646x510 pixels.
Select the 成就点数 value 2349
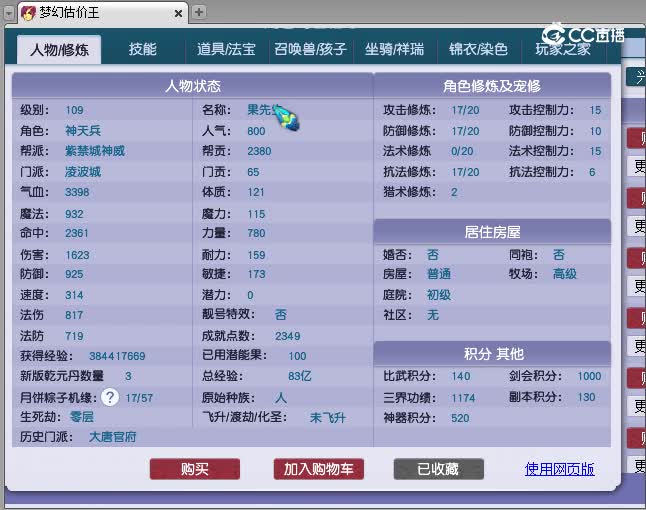[288, 336]
